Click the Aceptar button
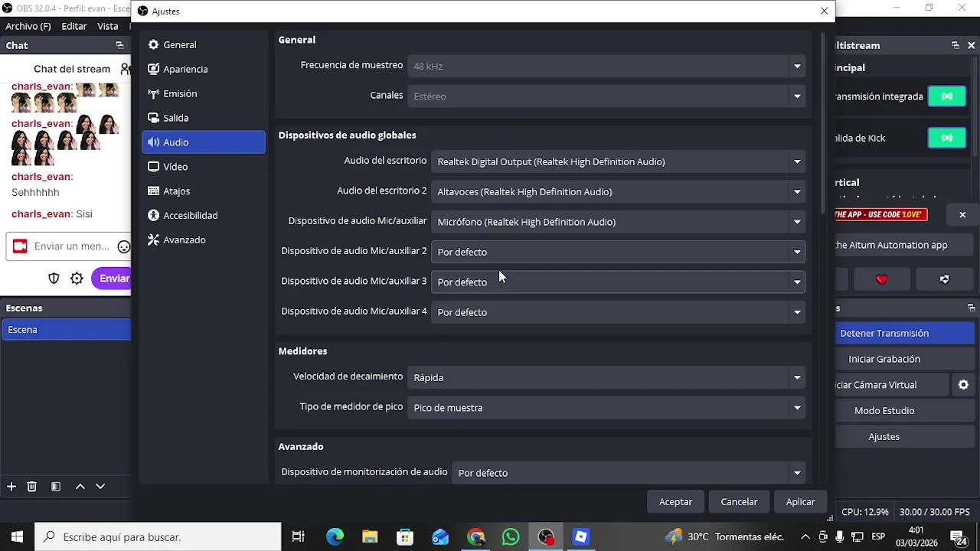Screen dimensions: 980x551 [x=675, y=502]
